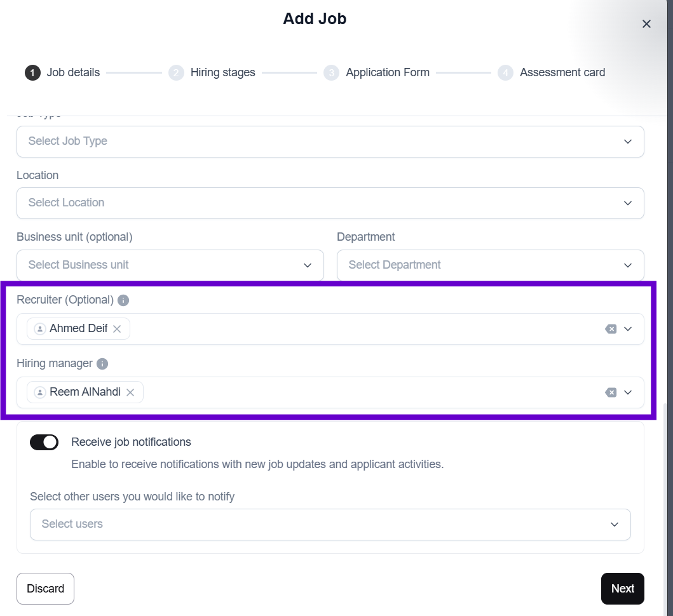Clear all selections in Hiring manager field
Viewport: 673px width, 616px height.
pos(611,392)
